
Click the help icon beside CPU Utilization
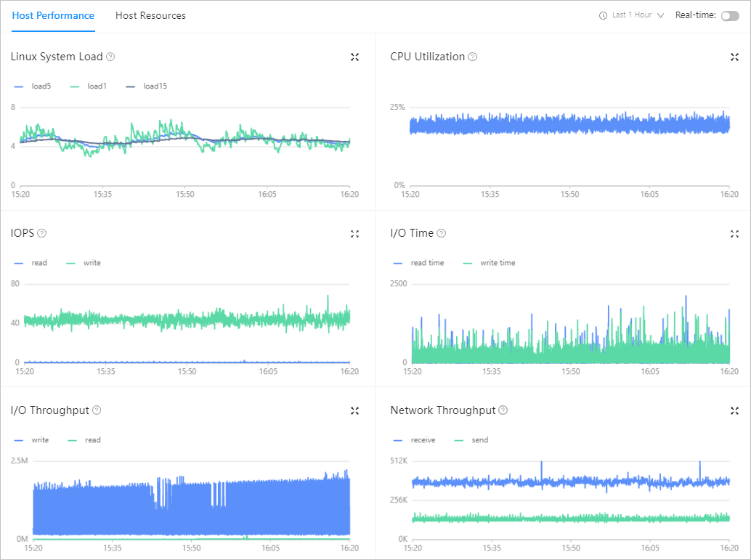[x=472, y=57]
